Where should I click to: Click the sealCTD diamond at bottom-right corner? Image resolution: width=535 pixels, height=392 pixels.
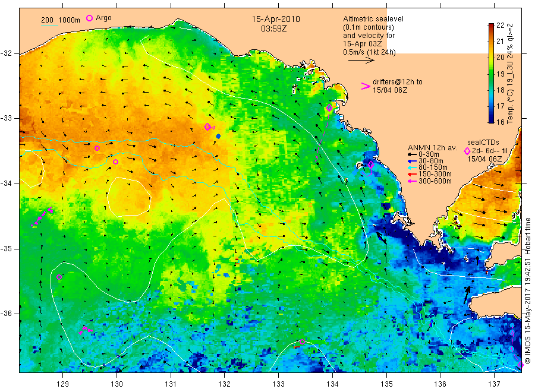tap(520, 365)
